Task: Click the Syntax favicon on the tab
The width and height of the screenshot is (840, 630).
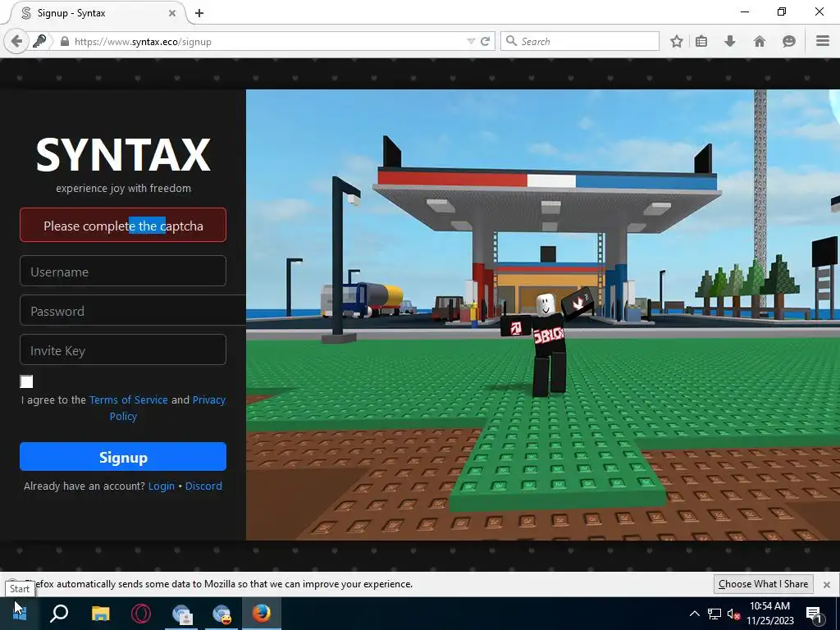Action: 25,13
